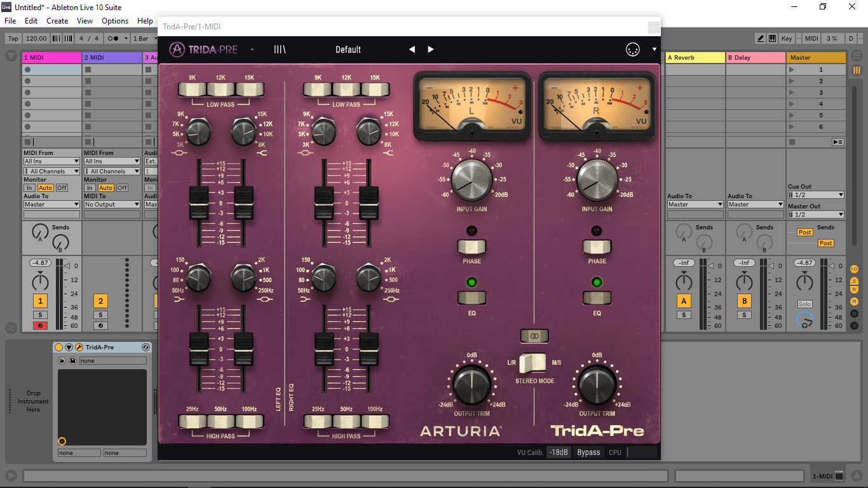Go to previous preset arrow
Screen dimensions: 868x488
412,50
